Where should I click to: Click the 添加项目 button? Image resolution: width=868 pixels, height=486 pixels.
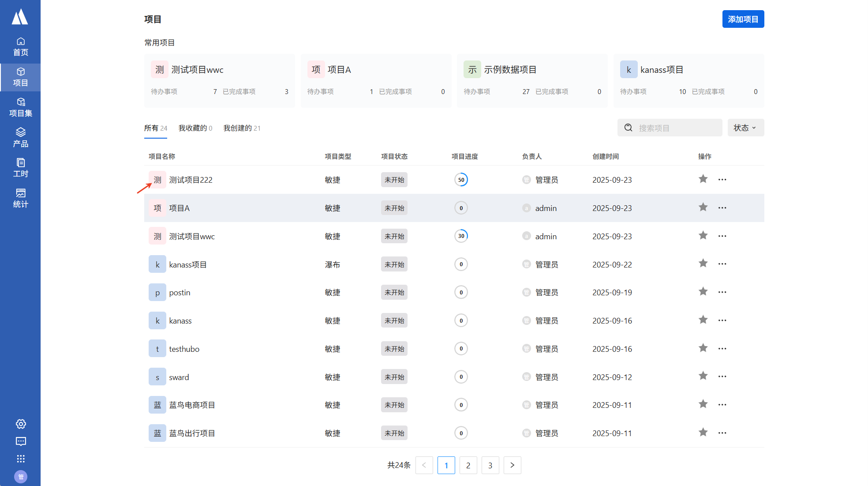coord(743,19)
